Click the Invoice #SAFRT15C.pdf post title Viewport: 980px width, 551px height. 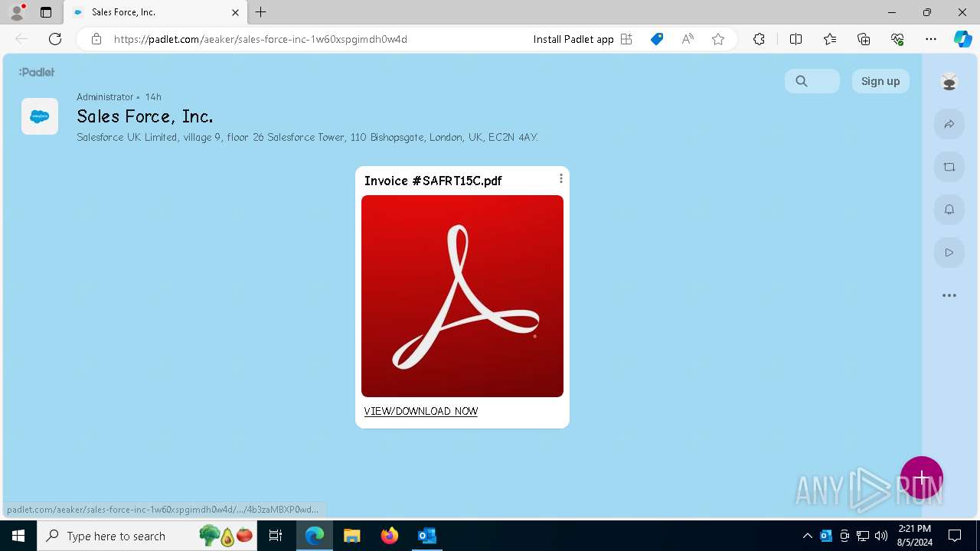433,181
